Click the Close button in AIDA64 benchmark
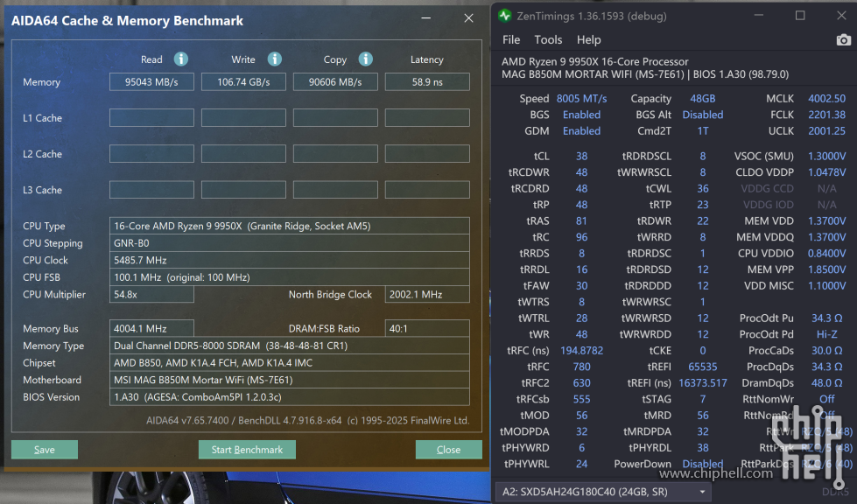Image resolution: width=857 pixels, height=504 pixels. tap(449, 450)
